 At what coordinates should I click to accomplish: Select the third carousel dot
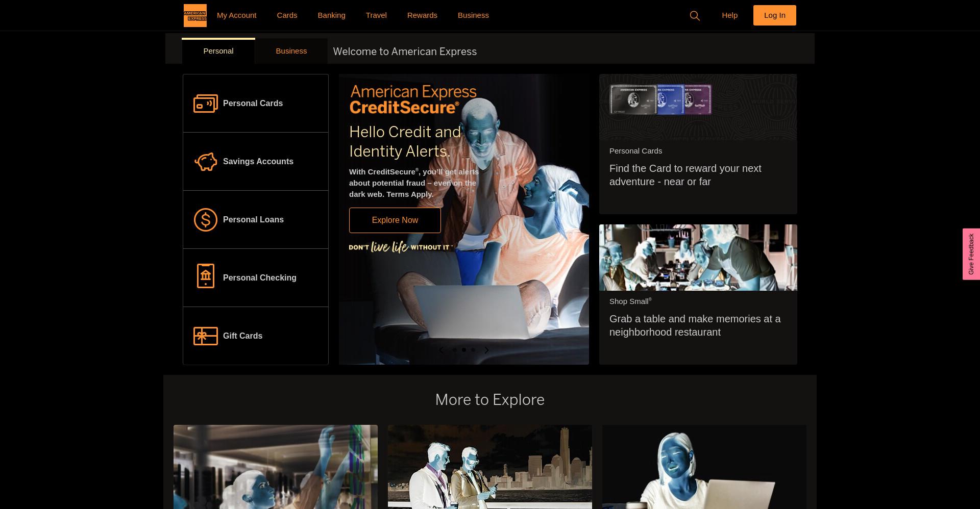coord(473,350)
